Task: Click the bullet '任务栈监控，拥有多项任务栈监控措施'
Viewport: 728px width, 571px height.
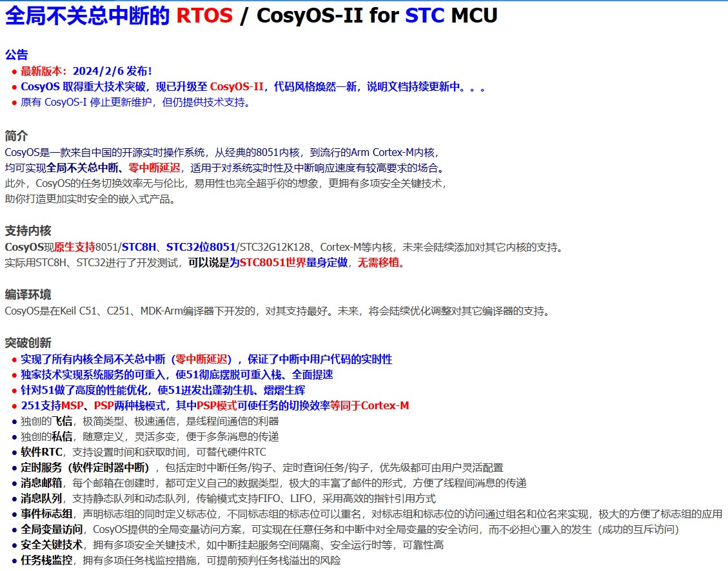Action: pos(181,560)
